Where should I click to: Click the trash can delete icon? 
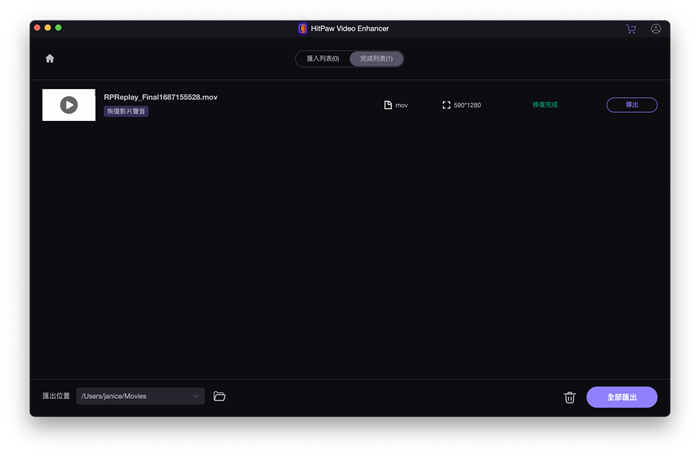[x=570, y=397]
